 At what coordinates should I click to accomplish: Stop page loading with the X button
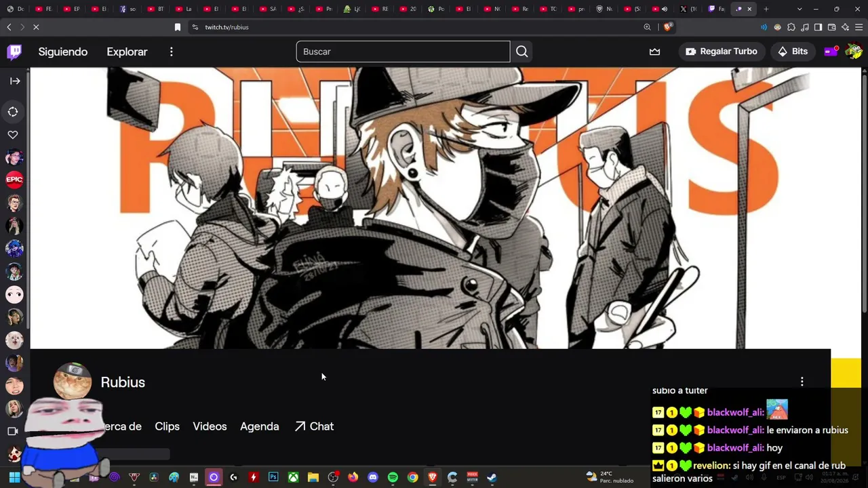click(36, 27)
